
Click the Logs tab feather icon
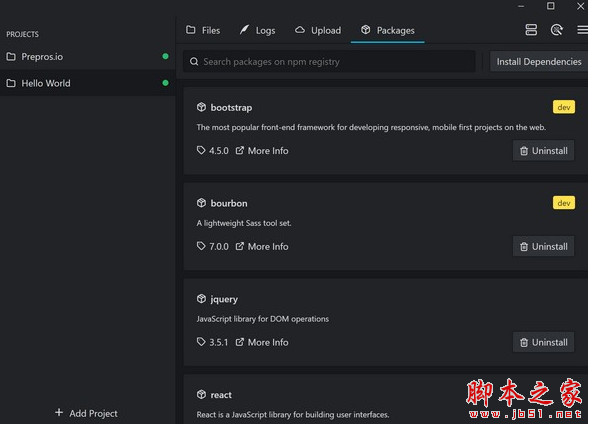click(x=244, y=29)
